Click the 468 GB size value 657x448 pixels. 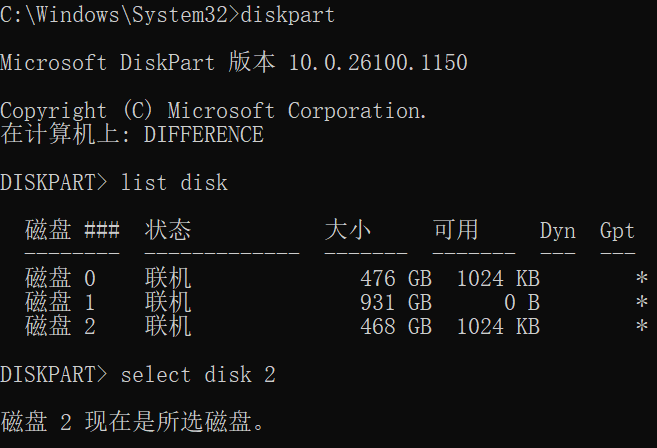coord(395,326)
